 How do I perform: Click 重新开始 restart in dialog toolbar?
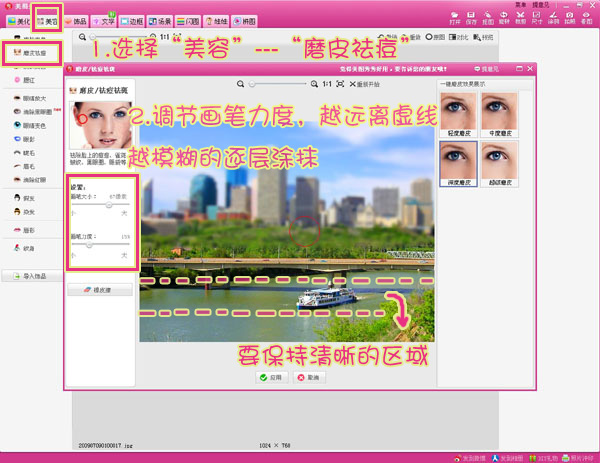point(364,84)
